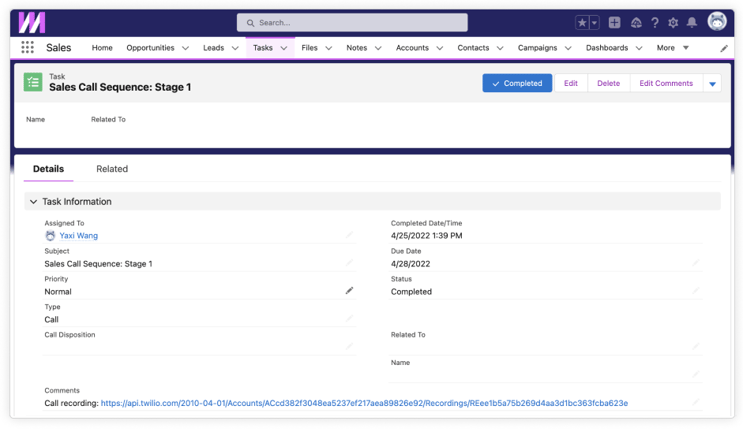This screenshot has height=432, width=743.
Task: Open the Yaxi Wang user link
Action: tap(78, 236)
